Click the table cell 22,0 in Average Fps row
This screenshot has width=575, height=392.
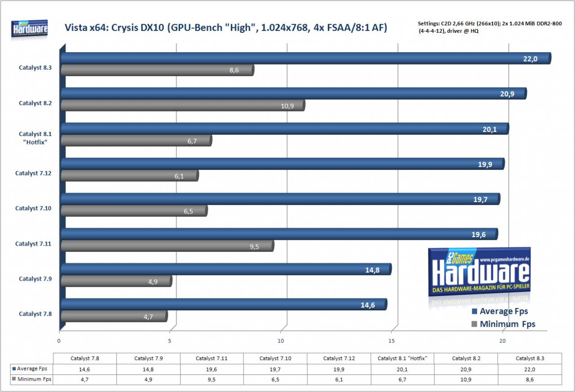(530, 369)
